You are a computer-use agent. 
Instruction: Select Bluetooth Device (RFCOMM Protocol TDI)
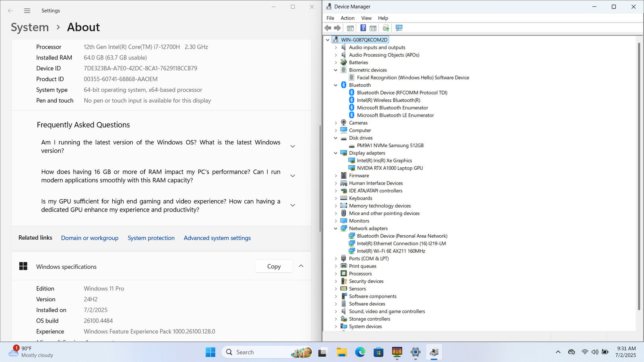pos(402,93)
